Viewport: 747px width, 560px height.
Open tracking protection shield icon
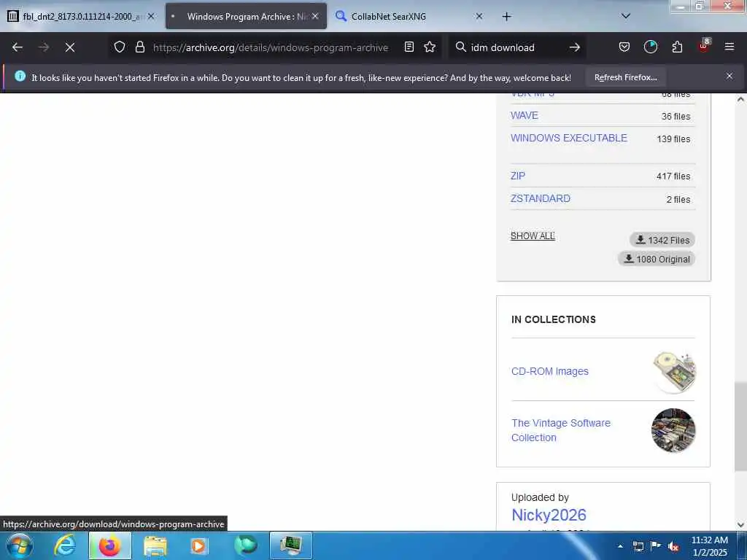click(x=120, y=47)
